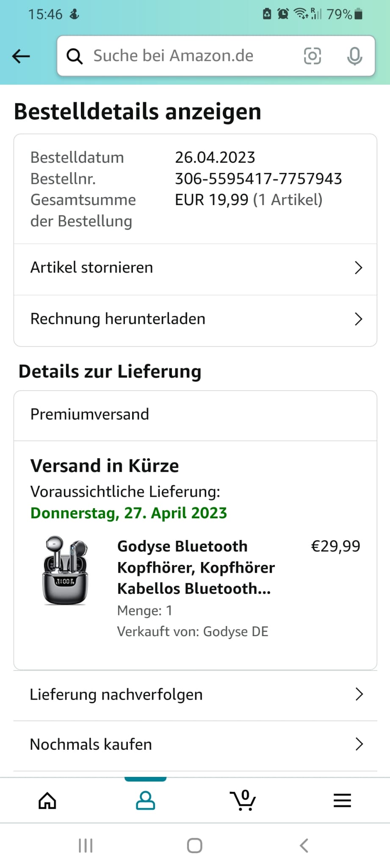Tap the microphone voice search icon
The height and width of the screenshot is (868, 390).
354,56
